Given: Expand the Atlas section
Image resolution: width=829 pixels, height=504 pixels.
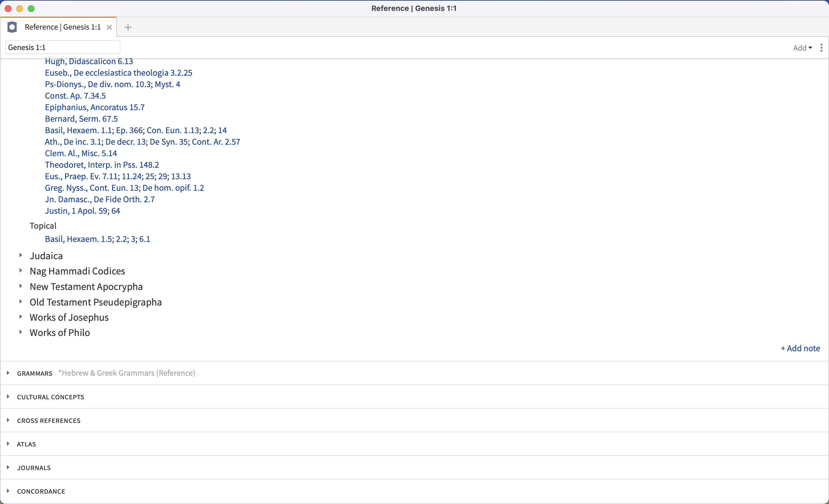Looking at the screenshot, I should pos(8,444).
